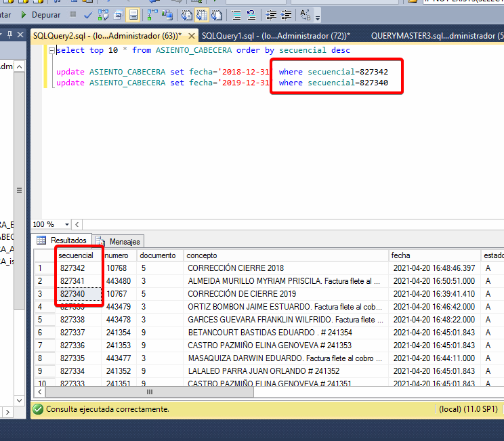This screenshot has height=441, width=504.
Task: Uncomment the selected lines icon
Action: [x=251, y=15]
